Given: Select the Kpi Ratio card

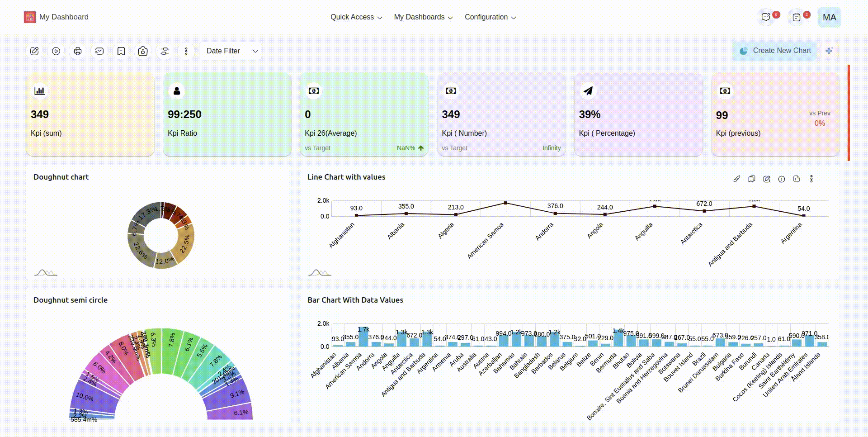Looking at the screenshot, I should (x=227, y=115).
